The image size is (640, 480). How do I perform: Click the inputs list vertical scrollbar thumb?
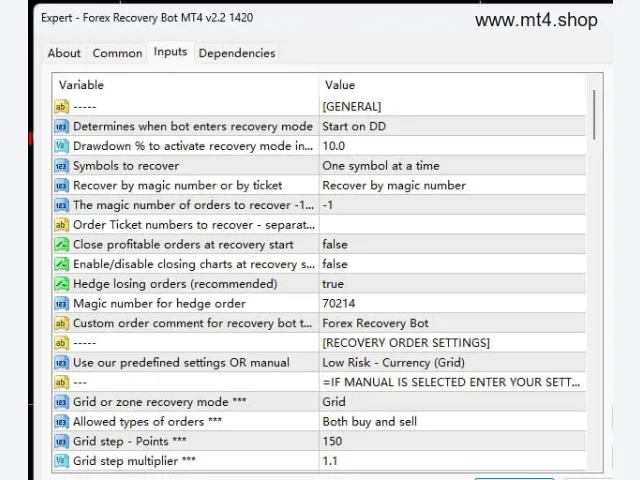coord(594,115)
